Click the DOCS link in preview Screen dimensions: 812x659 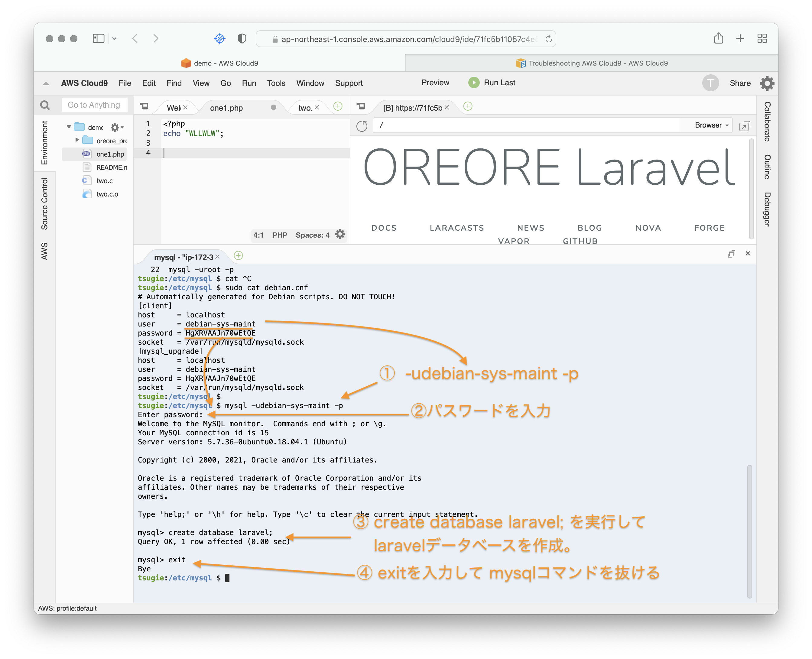tap(383, 228)
